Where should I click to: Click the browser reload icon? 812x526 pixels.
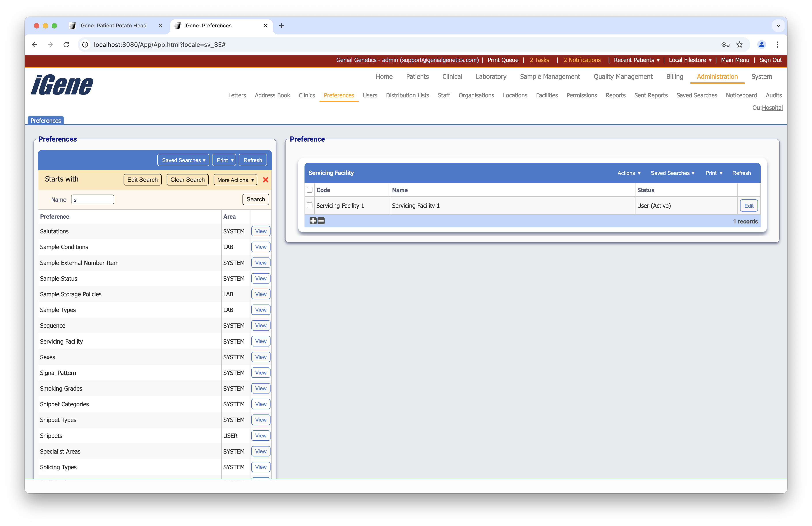(66, 45)
